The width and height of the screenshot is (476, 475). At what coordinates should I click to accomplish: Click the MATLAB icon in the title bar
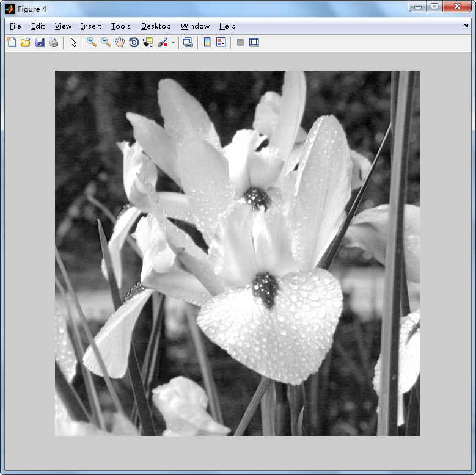click(10, 9)
